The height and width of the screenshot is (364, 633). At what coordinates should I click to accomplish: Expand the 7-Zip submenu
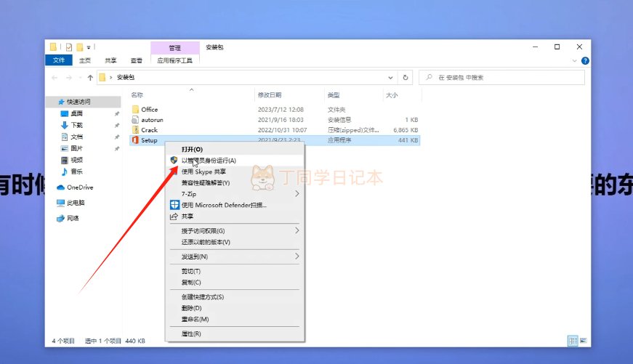tap(297, 194)
